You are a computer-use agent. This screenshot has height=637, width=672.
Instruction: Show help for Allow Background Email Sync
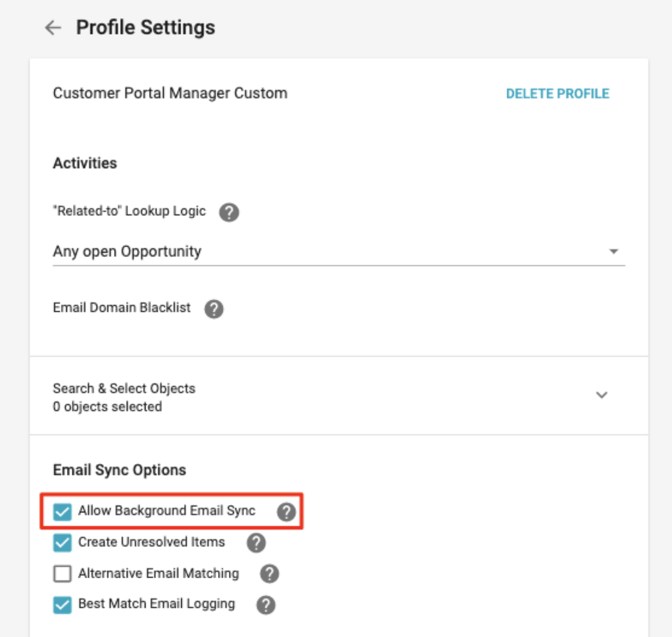(286, 512)
